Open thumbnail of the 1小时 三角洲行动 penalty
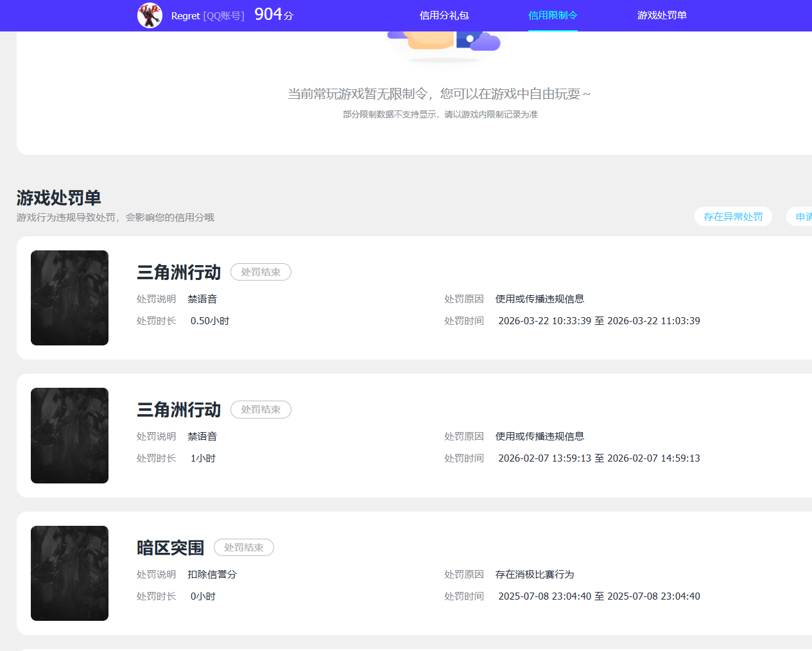 click(69, 435)
